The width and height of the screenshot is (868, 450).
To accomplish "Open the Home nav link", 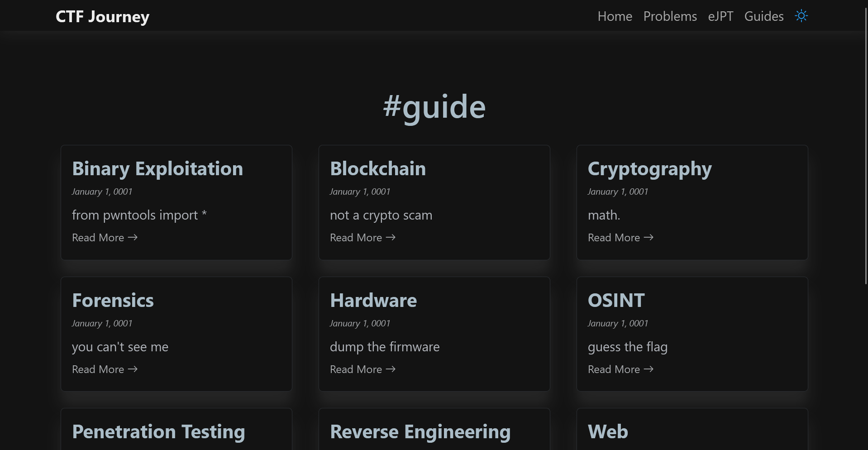I will click(615, 16).
